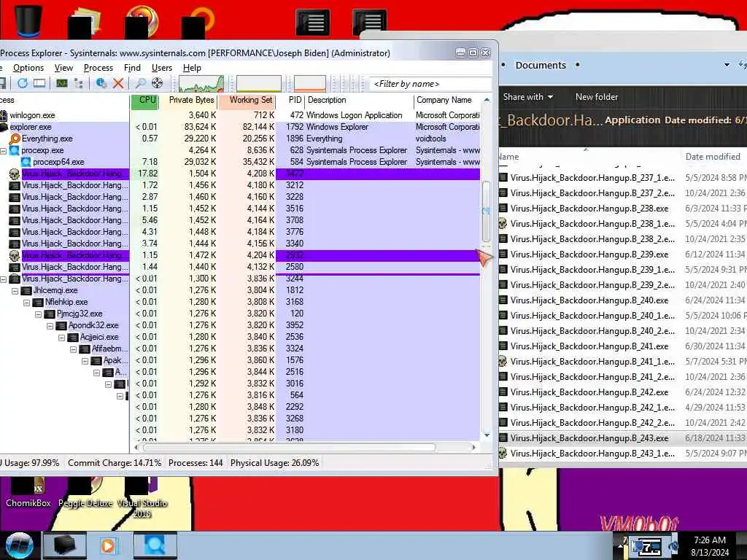Viewport: 747px width, 560px height.
Task: Collapse the procexp.exe tree node
Action: pyautogui.click(x=4, y=150)
